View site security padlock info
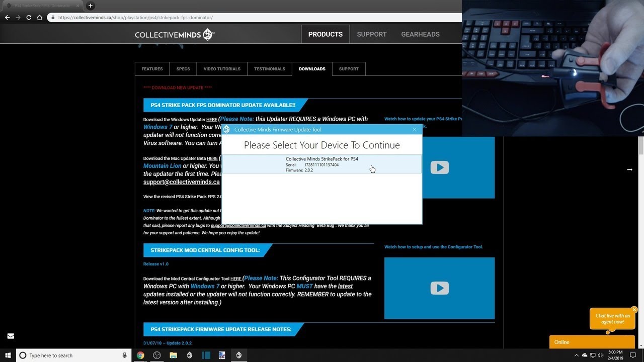644x362 pixels. [x=53, y=17]
